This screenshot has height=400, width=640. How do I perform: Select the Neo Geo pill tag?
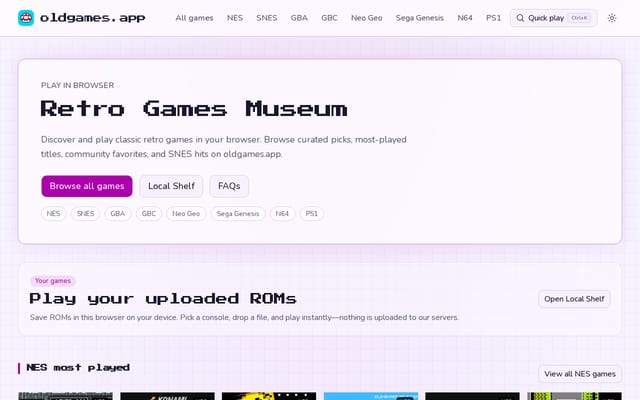[x=186, y=213]
